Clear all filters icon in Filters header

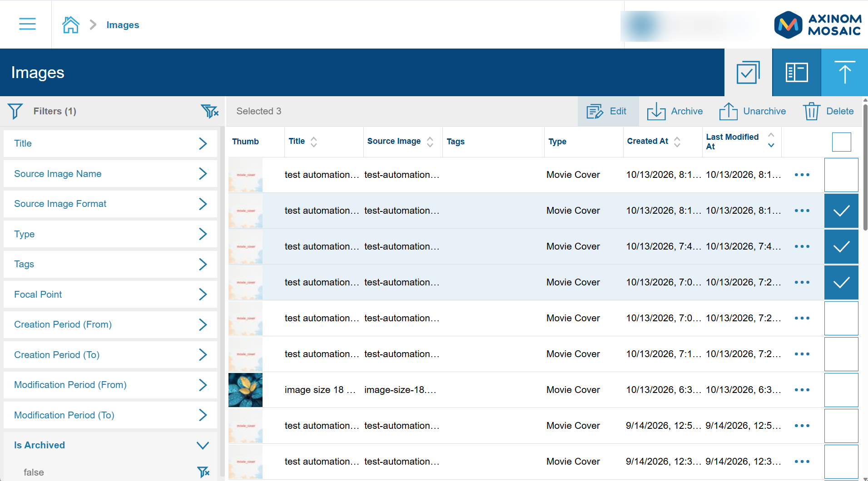point(210,111)
